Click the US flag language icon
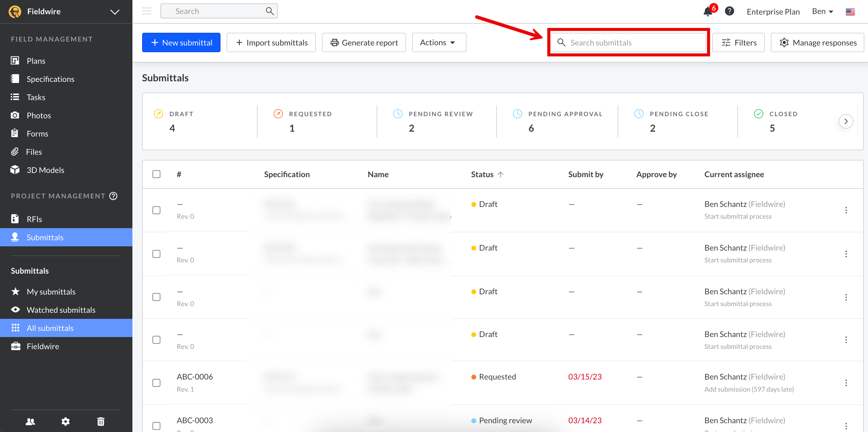The height and width of the screenshot is (432, 868). tap(850, 12)
